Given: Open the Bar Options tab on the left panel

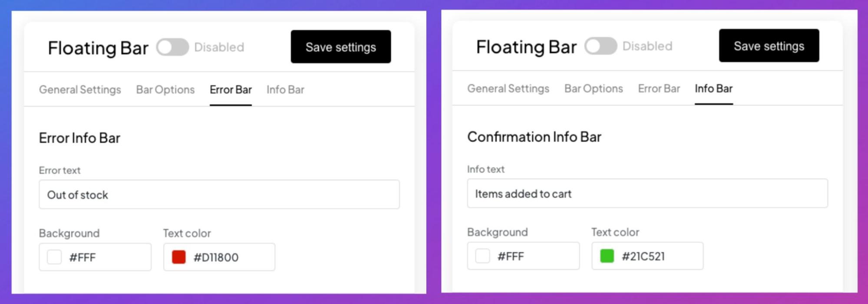Looking at the screenshot, I should tap(165, 90).
